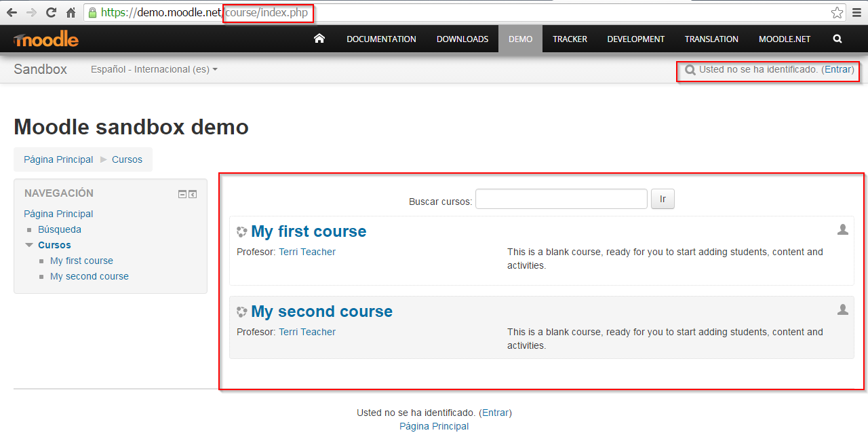Open the navbar search magnifier icon

[837, 39]
